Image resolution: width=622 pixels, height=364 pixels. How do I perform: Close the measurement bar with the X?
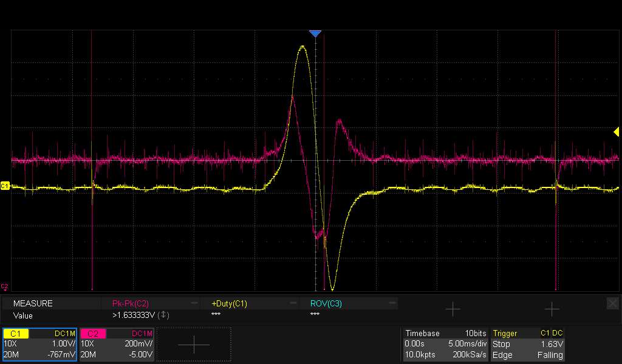(x=613, y=303)
